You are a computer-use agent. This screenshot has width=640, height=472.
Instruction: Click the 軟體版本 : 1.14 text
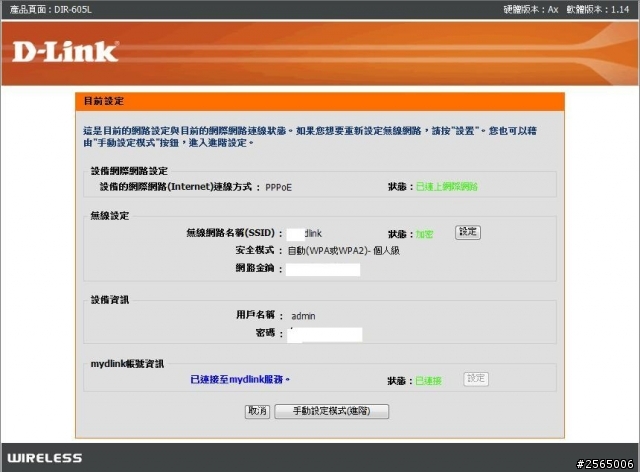click(x=598, y=9)
